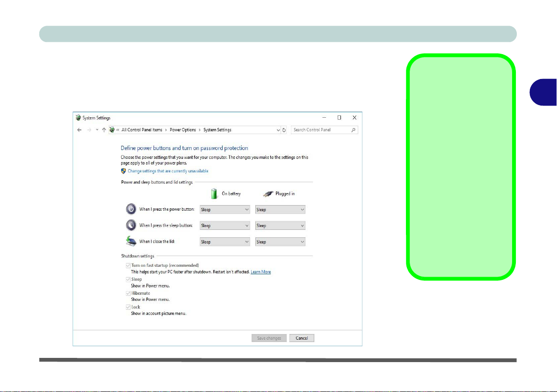The image size is (557, 392).
Task: Click 'Define power buttons and turn on password protection' heading
Action: click(x=184, y=148)
